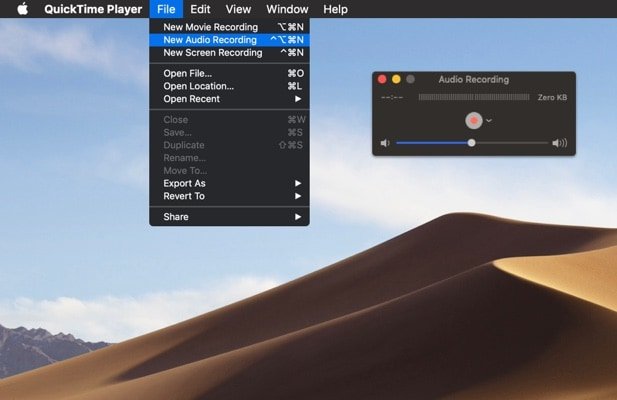Open the Edit menu
617x400 pixels.
(x=200, y=9)
